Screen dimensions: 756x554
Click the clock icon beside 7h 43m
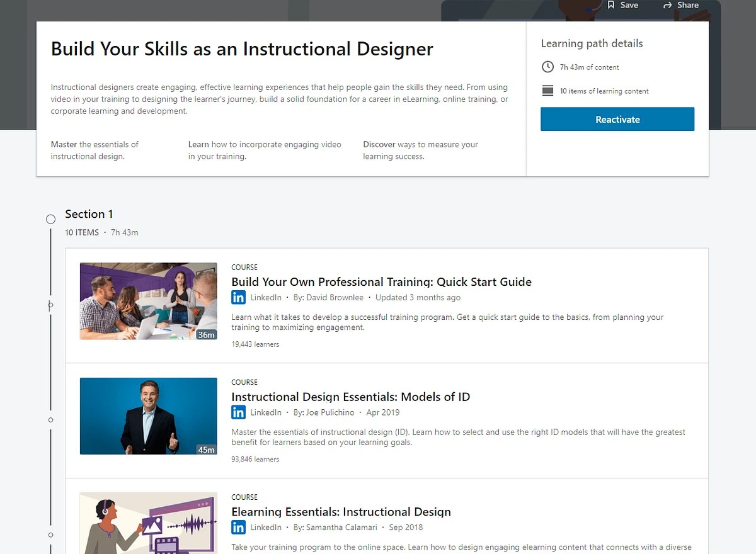point(547,67)
